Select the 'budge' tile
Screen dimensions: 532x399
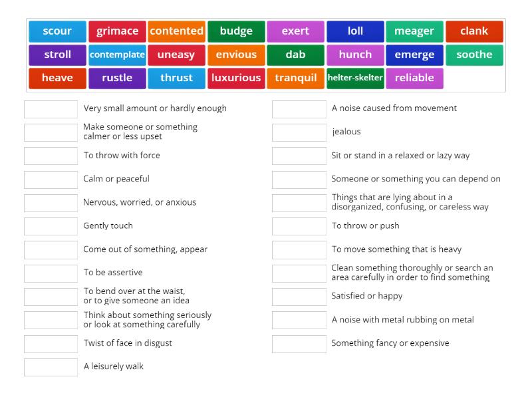[x=236, y=31]
